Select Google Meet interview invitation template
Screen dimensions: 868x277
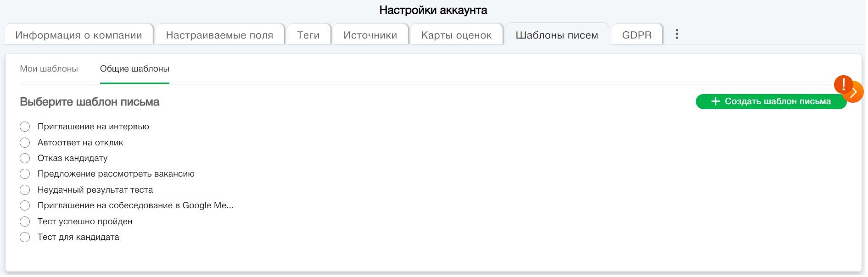pos(25,205)
